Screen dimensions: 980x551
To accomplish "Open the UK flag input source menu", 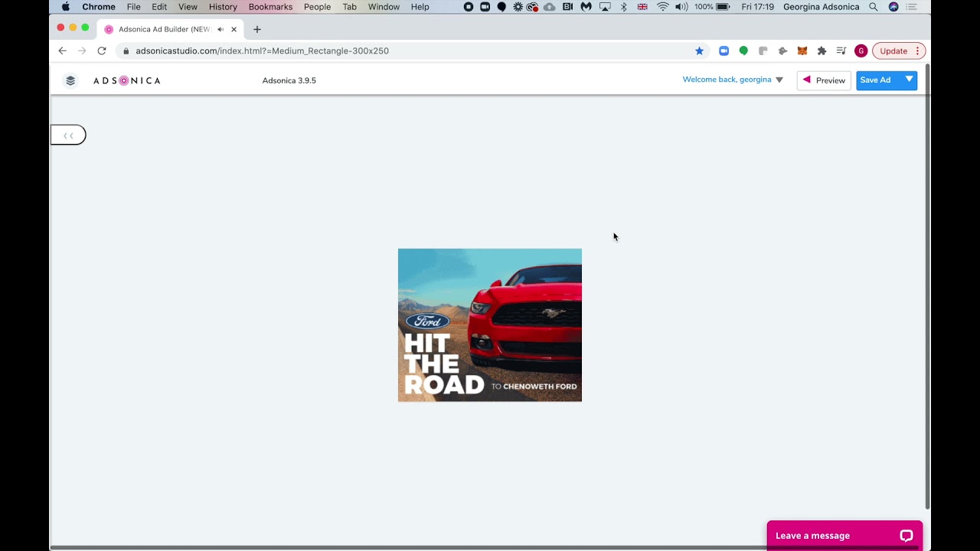I will point(642,7).
